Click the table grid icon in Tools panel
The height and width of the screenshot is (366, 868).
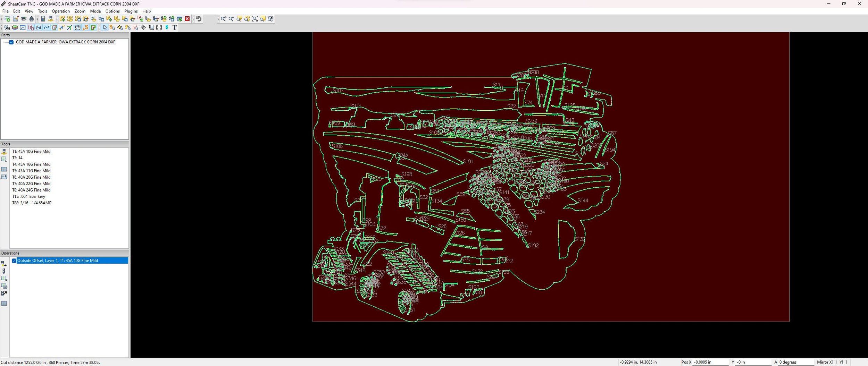4,169
